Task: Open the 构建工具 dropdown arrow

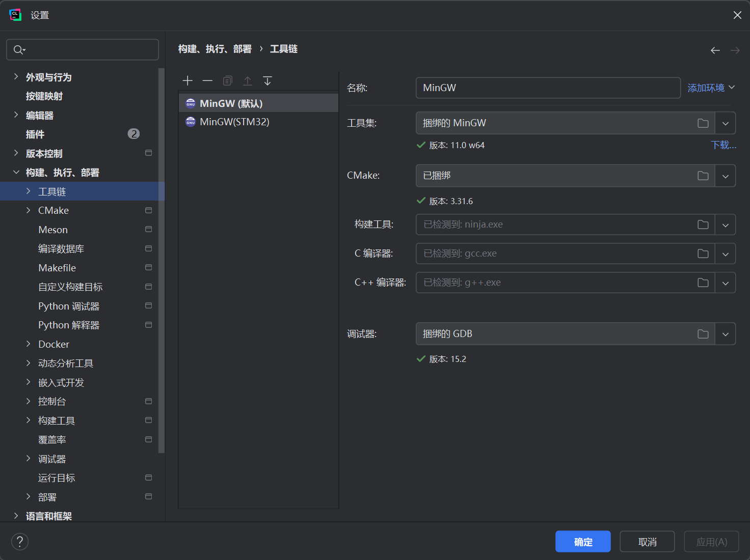Action: [x=726, y=225]
